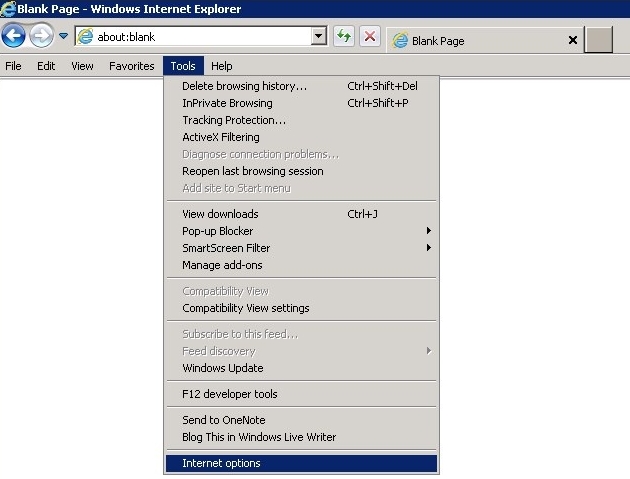Open the File menu

click(x=13, y=66)
